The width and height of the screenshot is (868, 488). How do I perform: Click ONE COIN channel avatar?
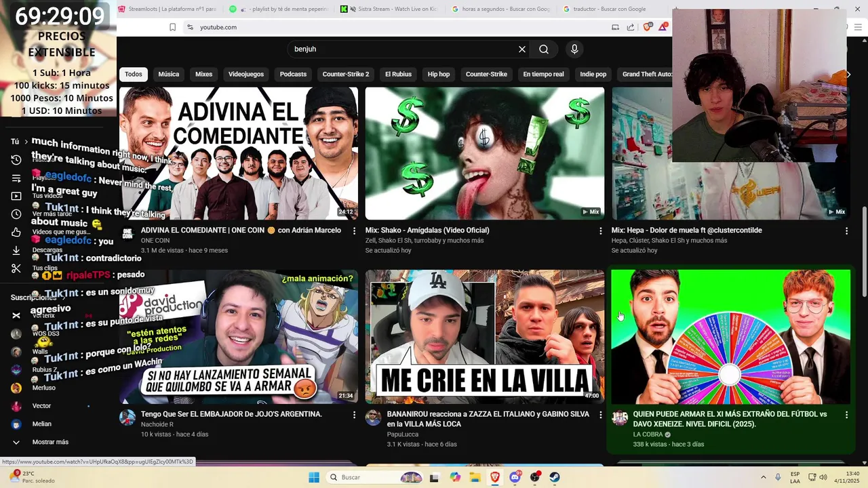coord(127,234)
